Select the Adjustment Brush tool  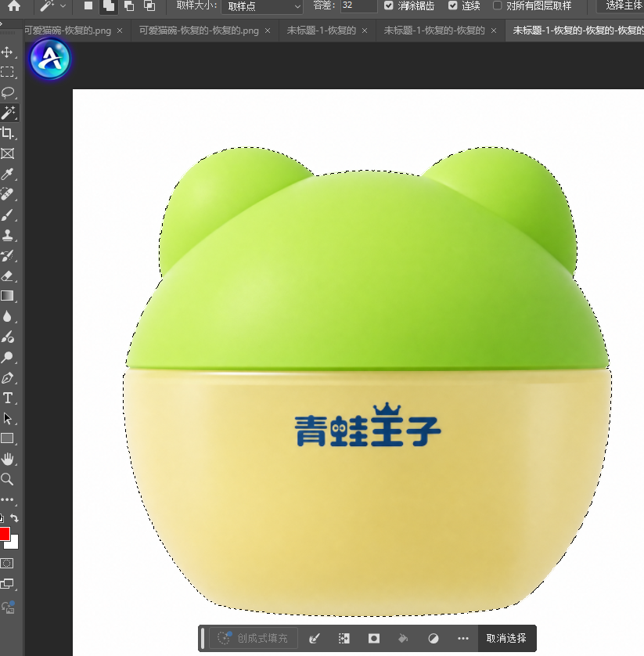(7, 337)
